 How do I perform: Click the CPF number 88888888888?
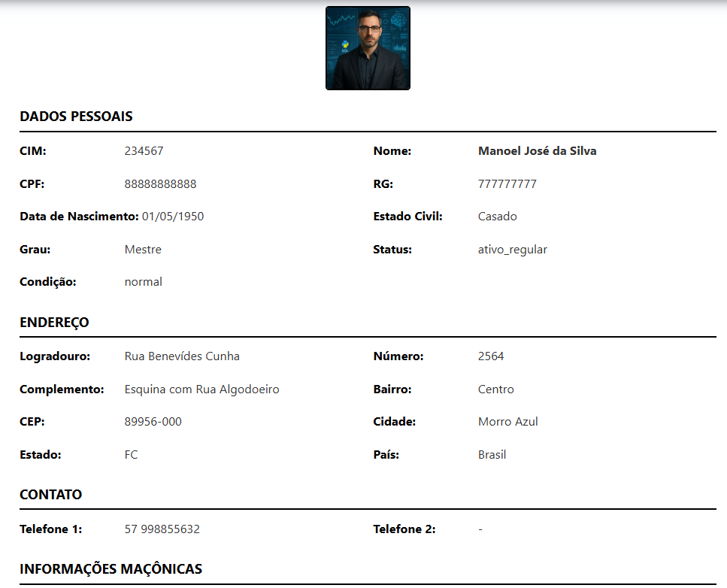point(160,184)
